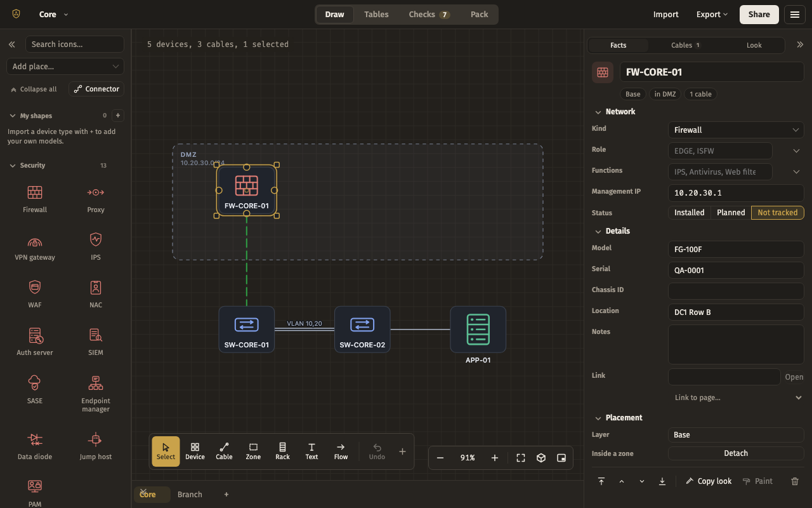Viewport: 812px width, 508px height.
Task: Switch to the Tables tab
Action: pos(376,15)
